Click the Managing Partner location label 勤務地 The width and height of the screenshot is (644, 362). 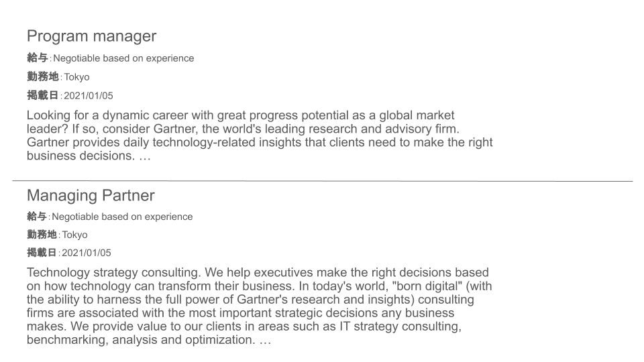42,235
